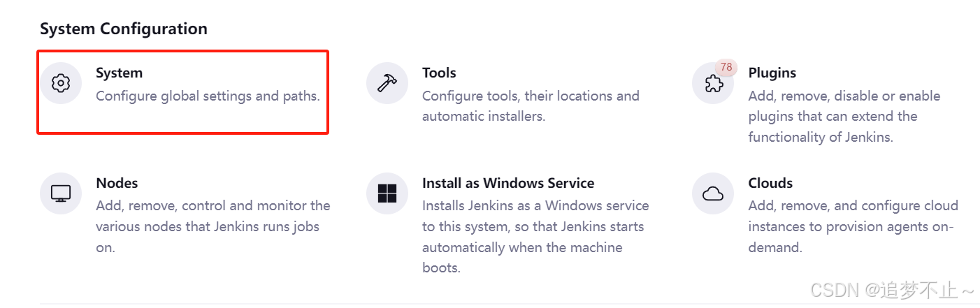Click the Windows logo icon
Viewport: 980px width, 308px height.
point(387,193)
